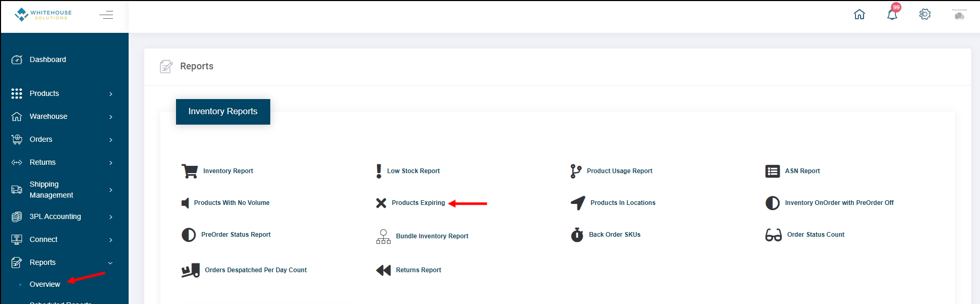This screenshot has width=980, height=304.
Task: Click the Bundle Inventory hierarchy icon
Action: [383, 237]
